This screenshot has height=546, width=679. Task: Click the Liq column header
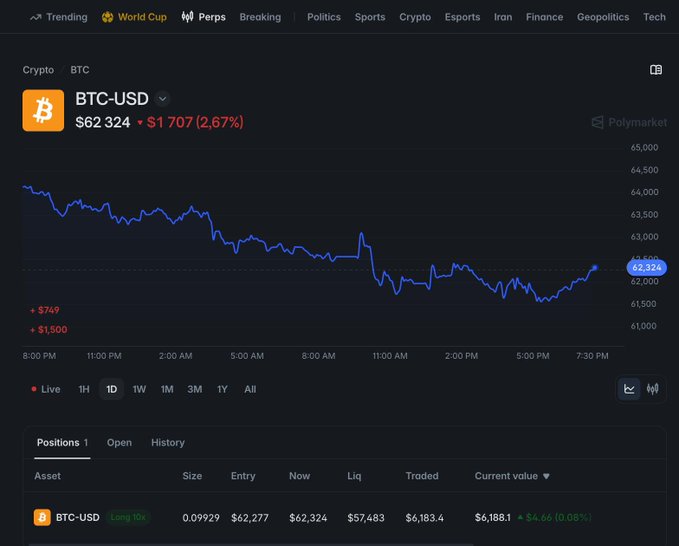pyautogui.click(x=354, y=476)
